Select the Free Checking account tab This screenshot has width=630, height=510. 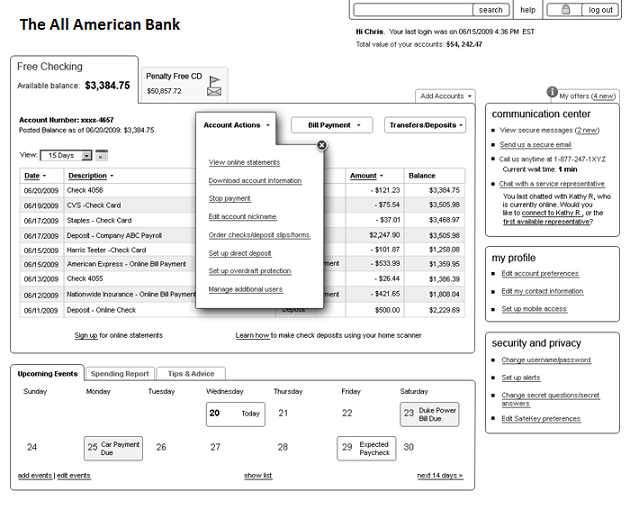point(74,78)
